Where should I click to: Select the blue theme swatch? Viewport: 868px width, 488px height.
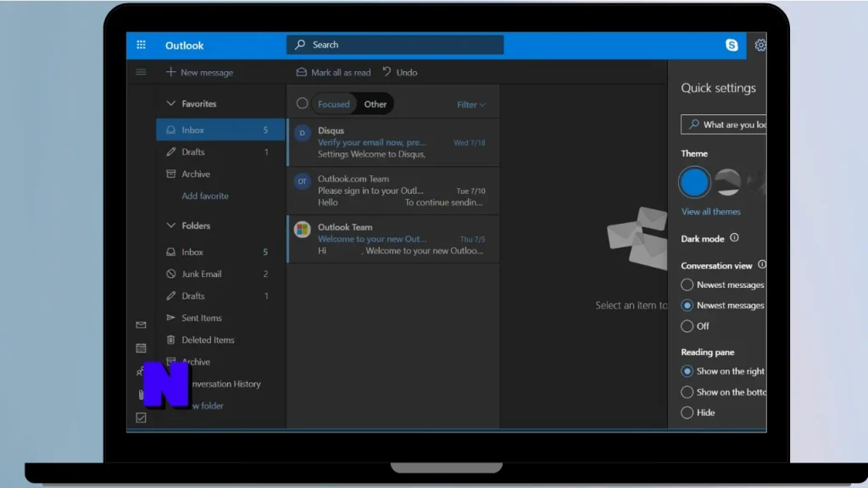694,182
